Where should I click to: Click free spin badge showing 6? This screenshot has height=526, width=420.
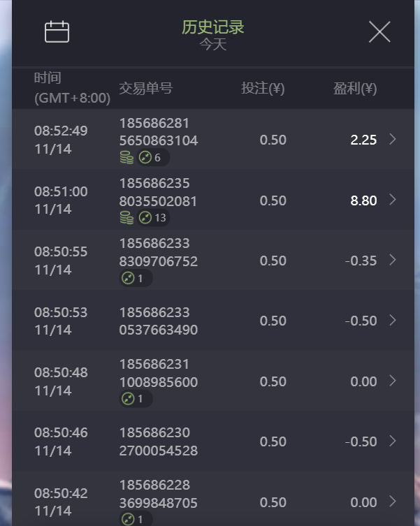152,158
